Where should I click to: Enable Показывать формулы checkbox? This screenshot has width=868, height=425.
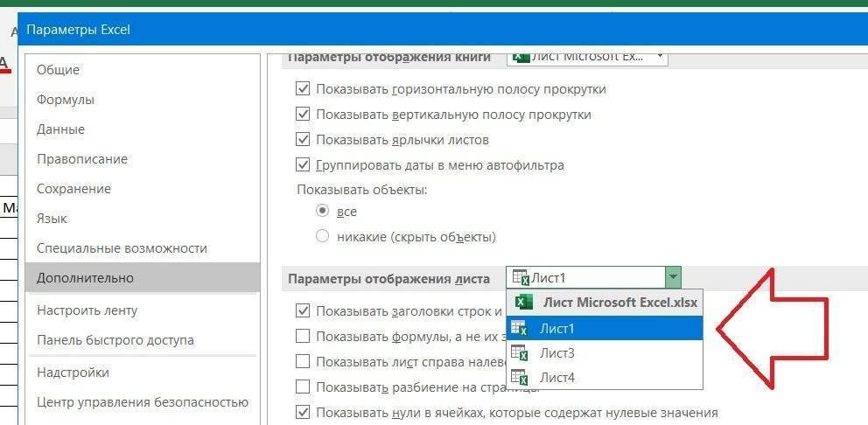(303, 336)
